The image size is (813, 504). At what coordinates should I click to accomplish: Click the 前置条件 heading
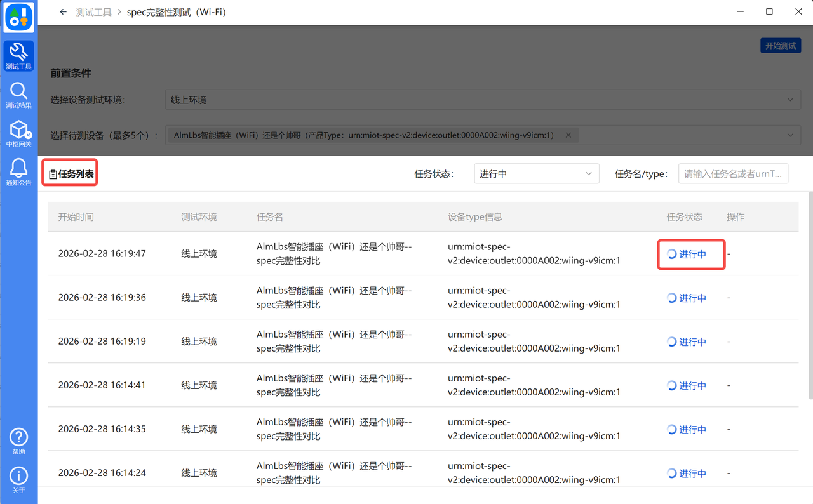[x=71, y=74]
